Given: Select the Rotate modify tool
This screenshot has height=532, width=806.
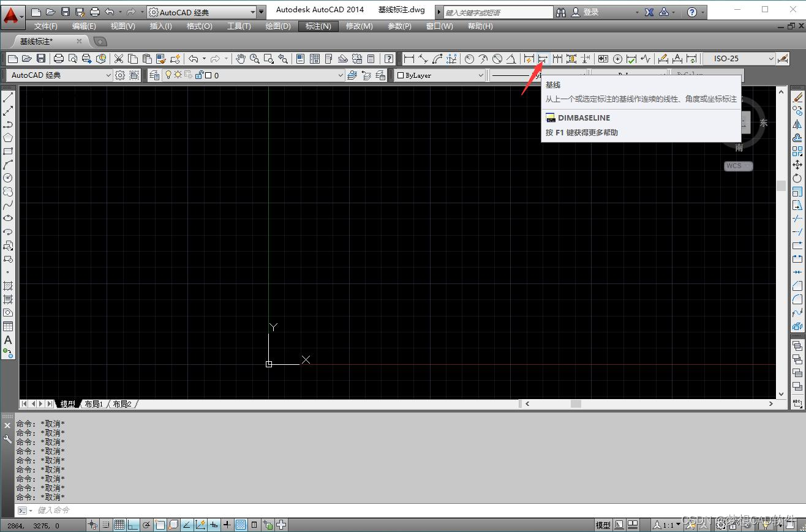Looking at the screenshot, I should (797, 178).
